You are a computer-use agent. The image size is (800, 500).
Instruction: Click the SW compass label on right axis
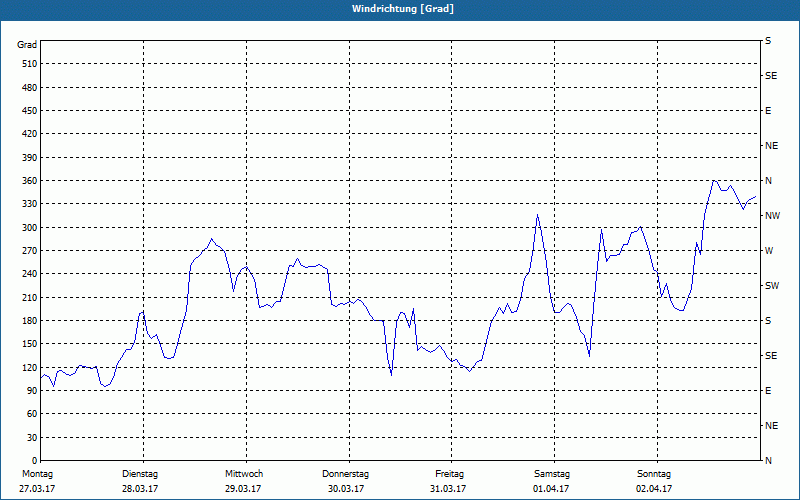coord(772,286)
